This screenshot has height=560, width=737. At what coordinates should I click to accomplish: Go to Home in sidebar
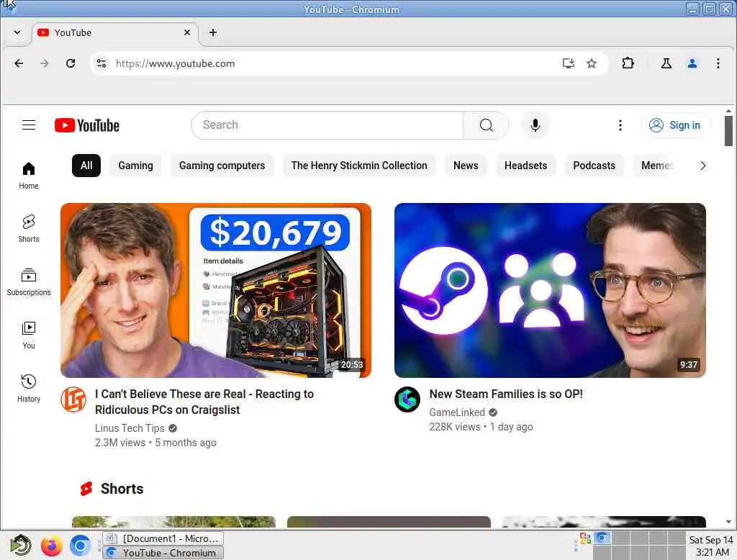tap(29, 176)
